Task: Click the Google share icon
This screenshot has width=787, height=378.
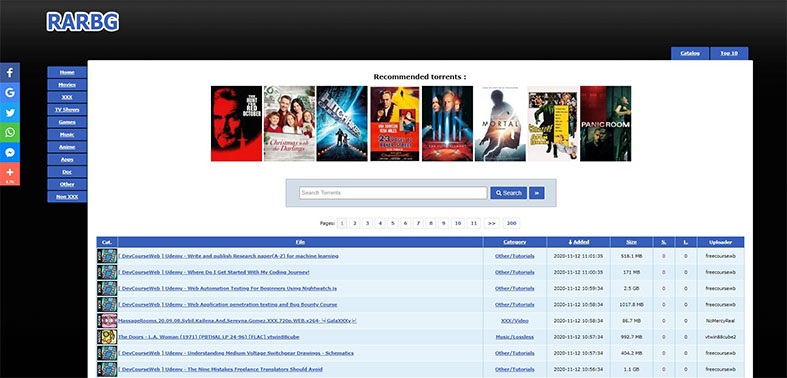Action: coord(10,93)
